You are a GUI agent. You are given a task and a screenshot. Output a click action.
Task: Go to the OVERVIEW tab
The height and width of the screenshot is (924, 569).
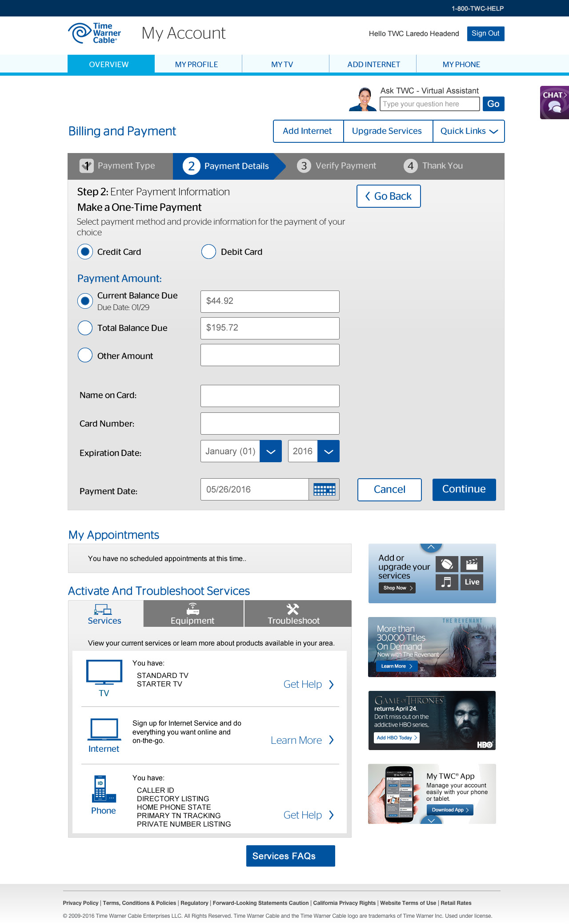point(111,64)
